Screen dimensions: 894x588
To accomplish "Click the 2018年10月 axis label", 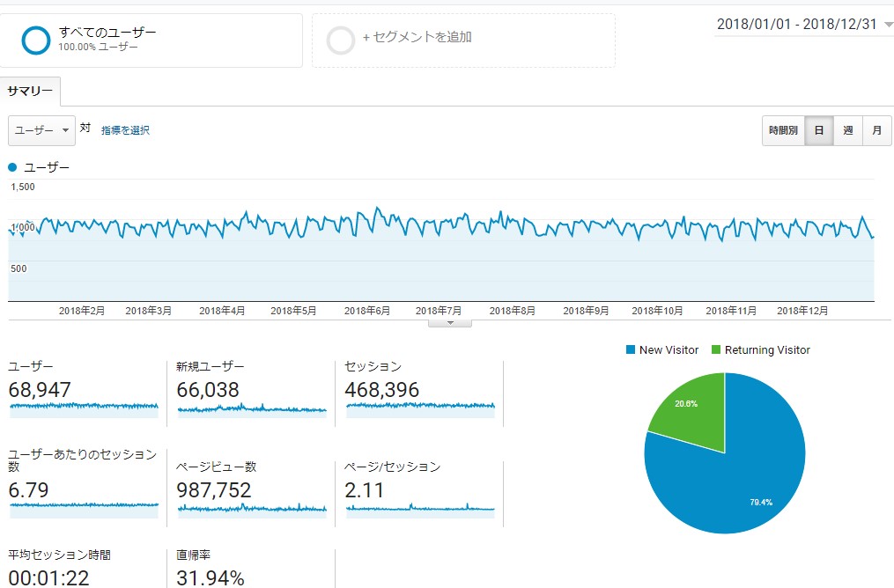I will click(x=657, y=311).
